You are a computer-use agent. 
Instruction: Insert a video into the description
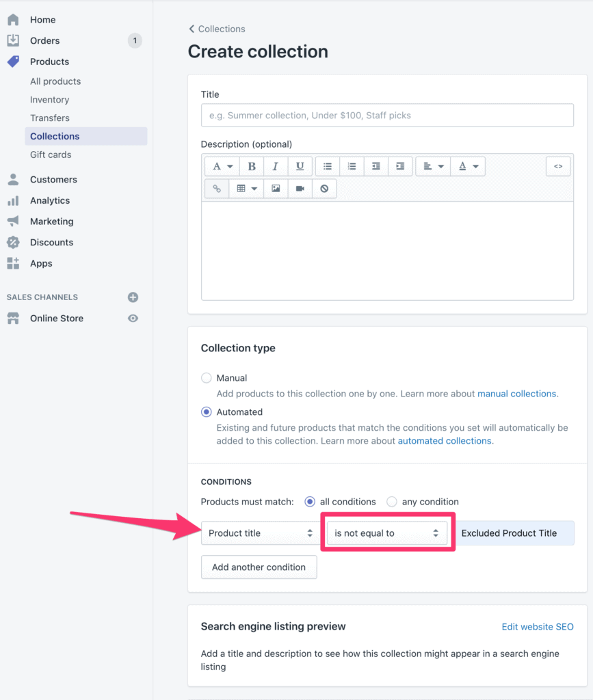pos(300,189)
